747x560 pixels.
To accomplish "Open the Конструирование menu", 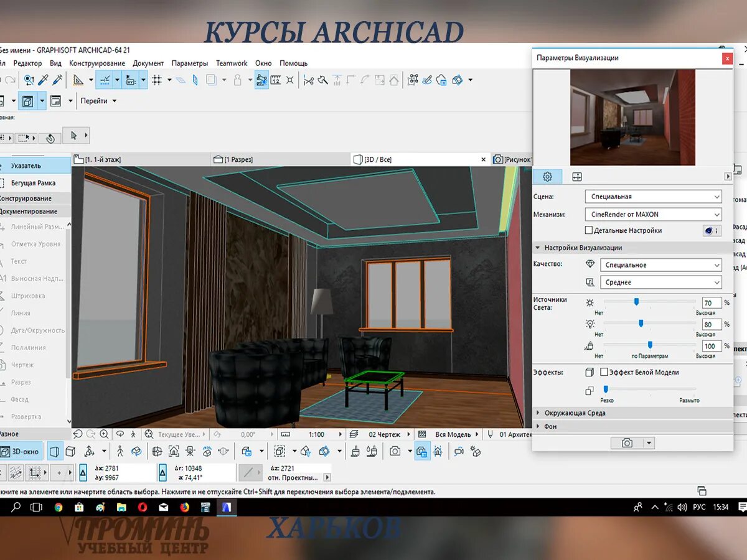I will 97,63.
